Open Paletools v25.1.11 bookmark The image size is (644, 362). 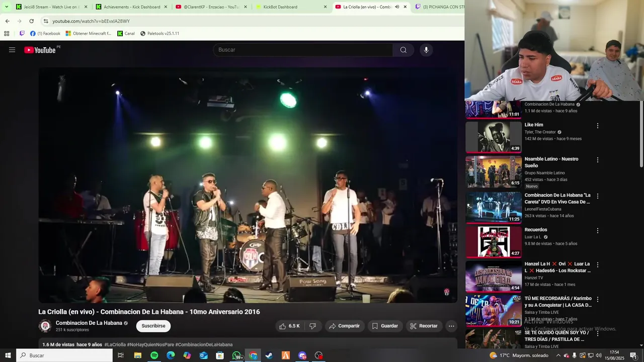click(159, 34)
